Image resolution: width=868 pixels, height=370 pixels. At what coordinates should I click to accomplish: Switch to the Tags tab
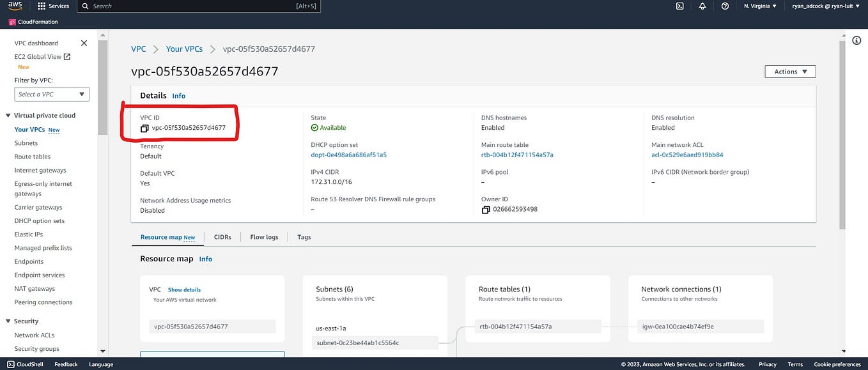(304, 237)
